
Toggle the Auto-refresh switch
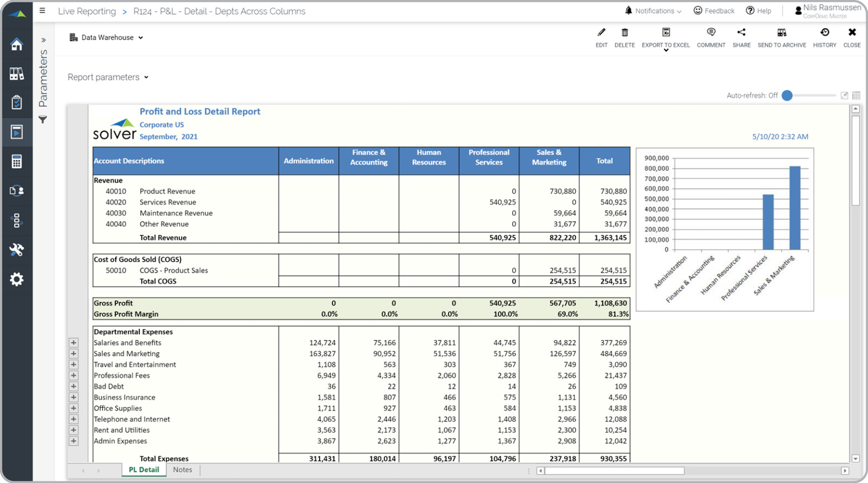[x=787, y=96]
